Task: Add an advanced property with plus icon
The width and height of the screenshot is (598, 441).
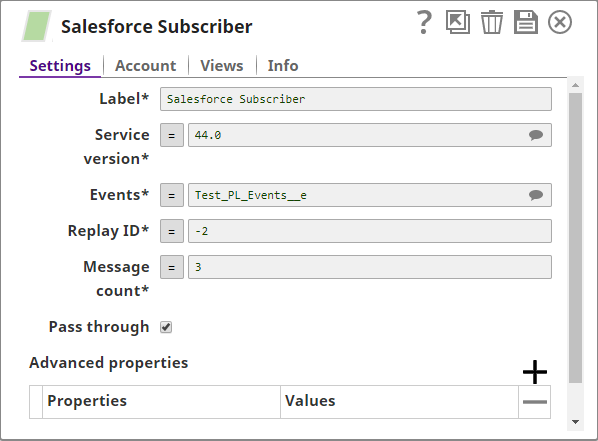Action: pyautogui.click(x=535, y=372)
